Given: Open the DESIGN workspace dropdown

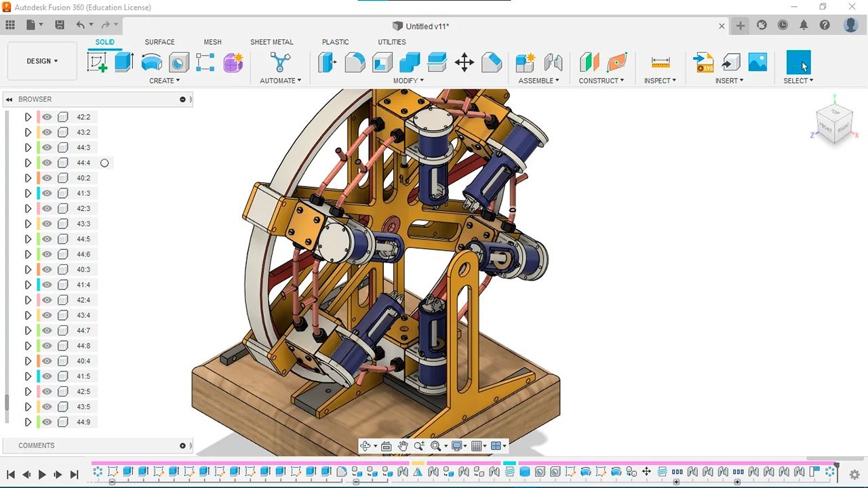Looking at the screenshot, I should 42,61.
